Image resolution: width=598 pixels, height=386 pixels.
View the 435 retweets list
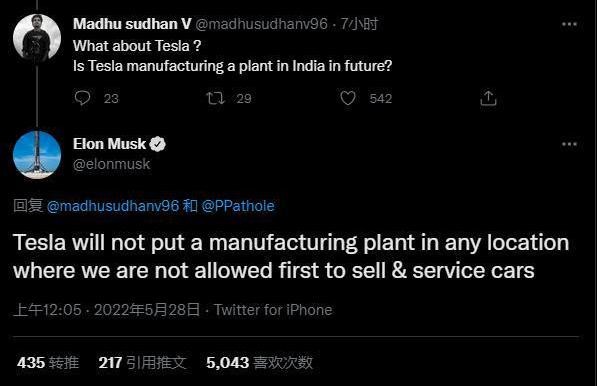pos(48,362)
